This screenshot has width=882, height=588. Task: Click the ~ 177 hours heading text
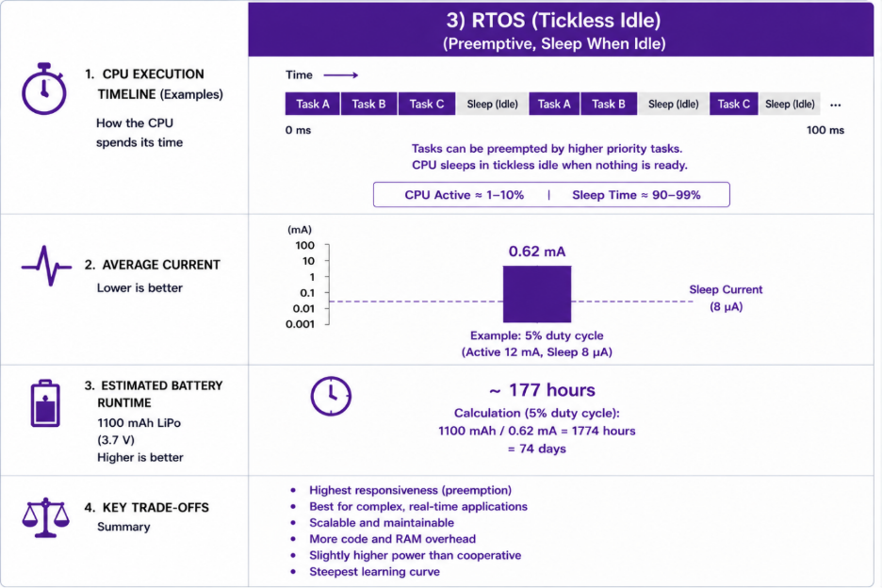tap(542, 390)
